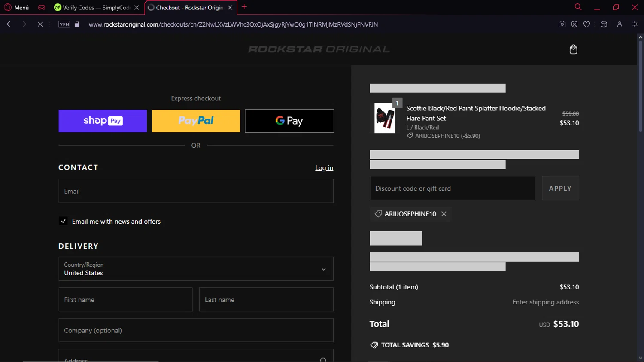Click the APPLY discount button
Screen dimensions: 644x362
tap(560, 188)
